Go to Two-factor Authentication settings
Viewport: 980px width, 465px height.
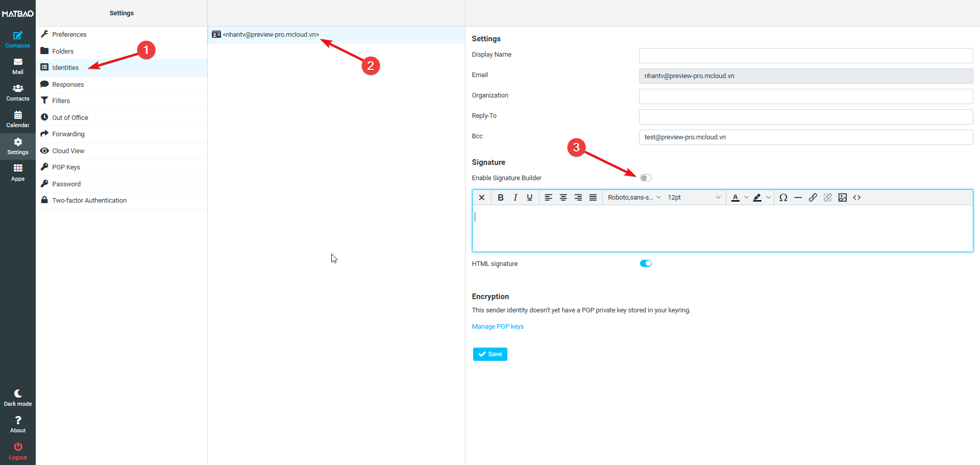(89, 201)
